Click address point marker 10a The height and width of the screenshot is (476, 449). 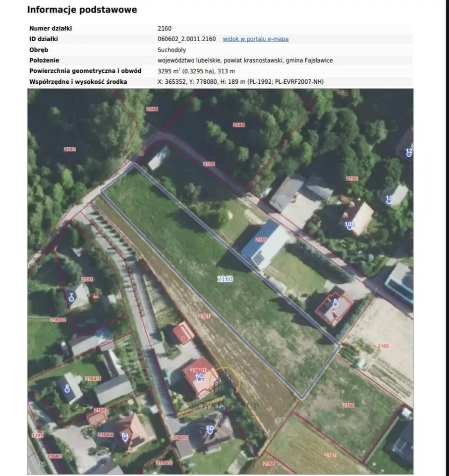349,227
